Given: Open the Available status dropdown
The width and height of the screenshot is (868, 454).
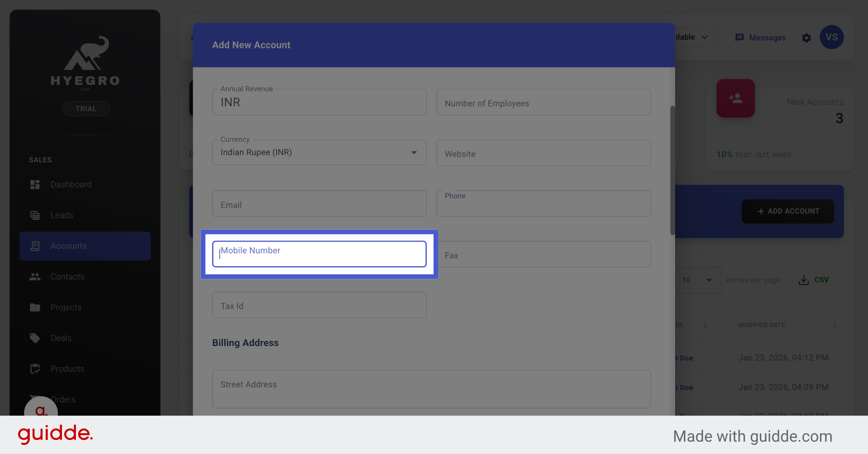Looking at the screenshot, I should (x=704, y=37).
